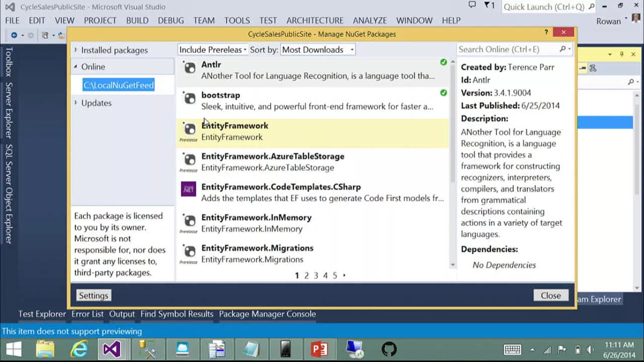Open the Include Prerelease dropdown

pyautogui.click(x=212, y=49)
